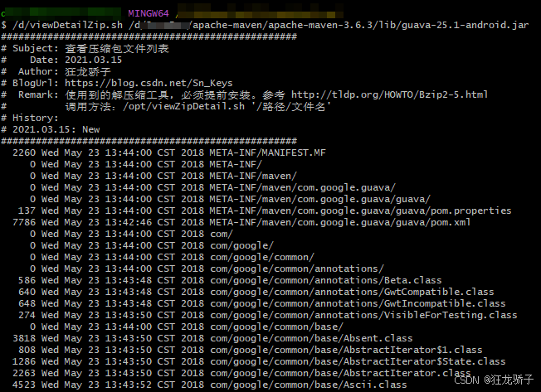
Task: Click the size value 4523
Action: 24,385
